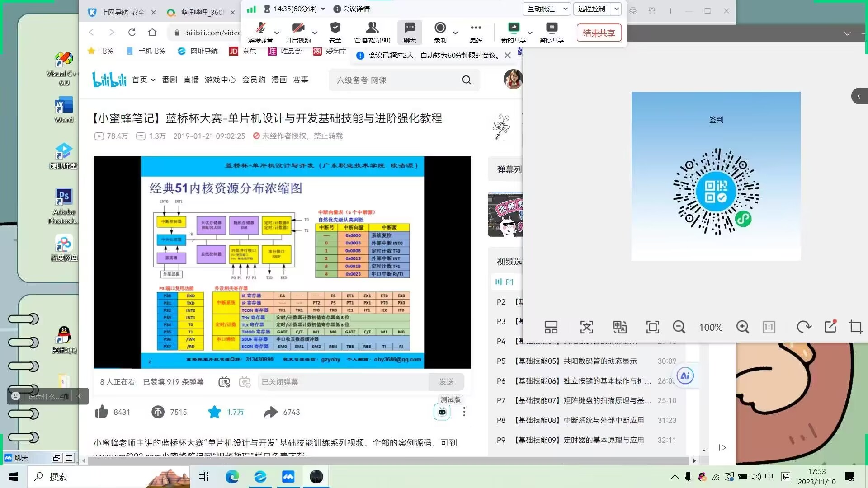
Task: Start recording with the 录制 icon
Action: 440,28
